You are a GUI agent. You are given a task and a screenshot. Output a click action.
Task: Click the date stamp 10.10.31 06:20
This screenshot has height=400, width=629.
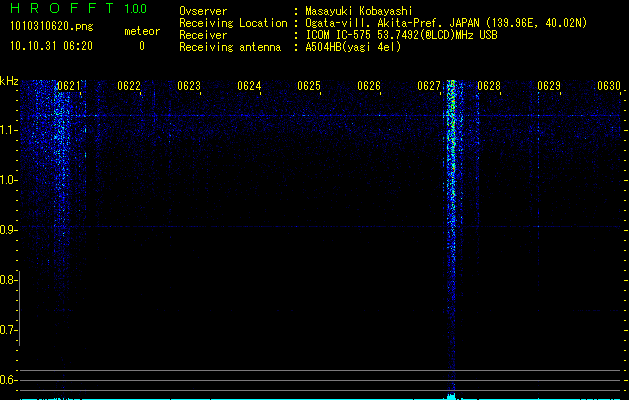(51, 46)
